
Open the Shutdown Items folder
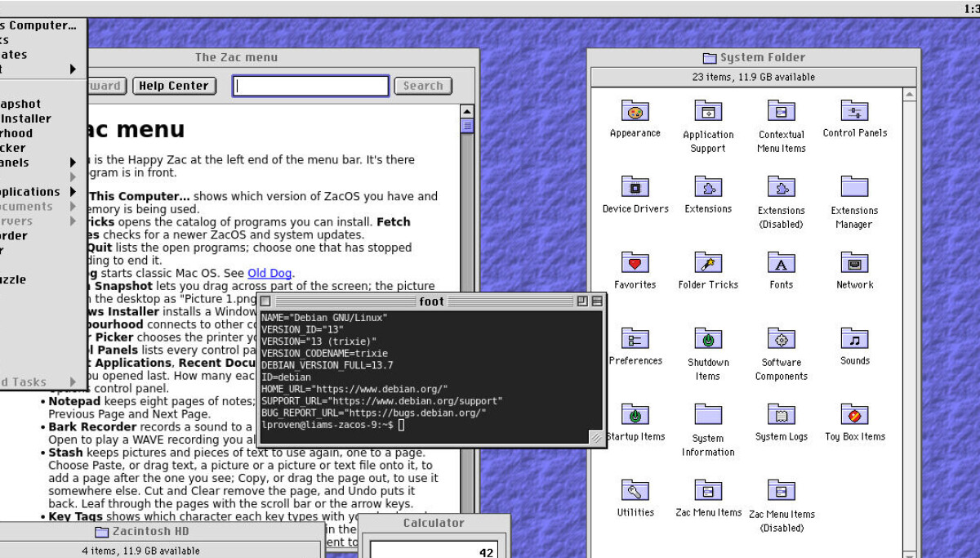(708, 338)
